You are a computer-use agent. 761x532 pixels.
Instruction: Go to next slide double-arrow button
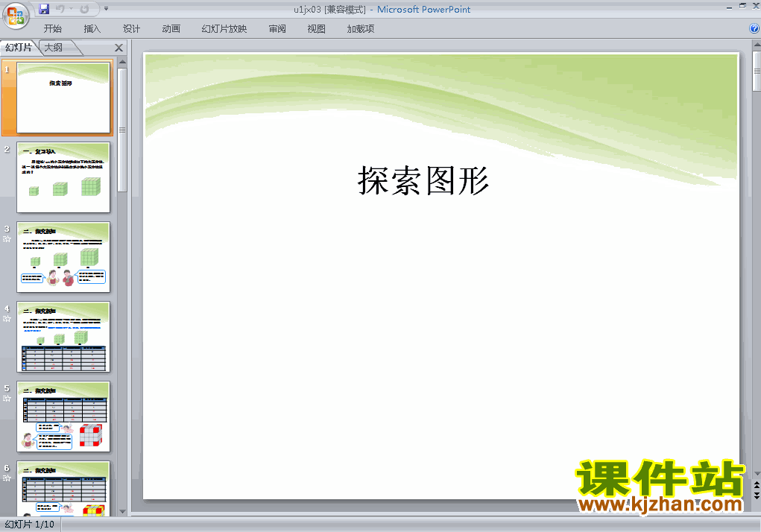[x=757, y=495]
